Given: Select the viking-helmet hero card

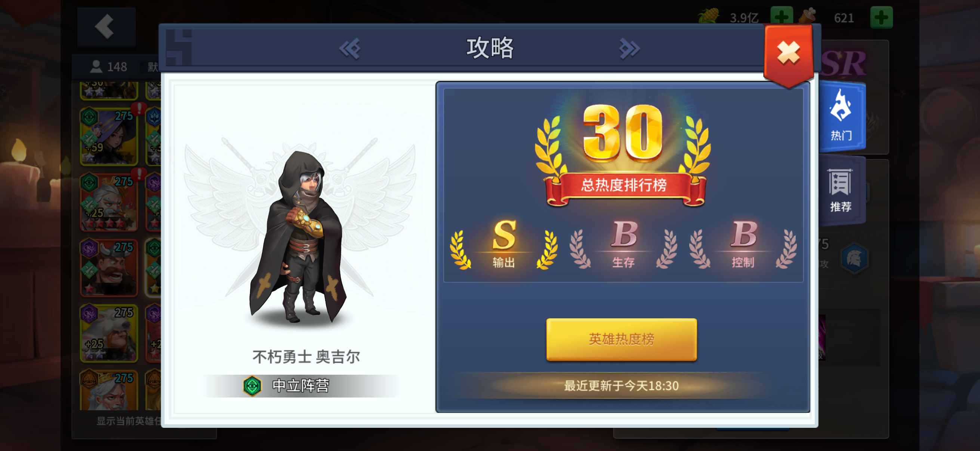Looking at the screenshot, I should (109, 267).
